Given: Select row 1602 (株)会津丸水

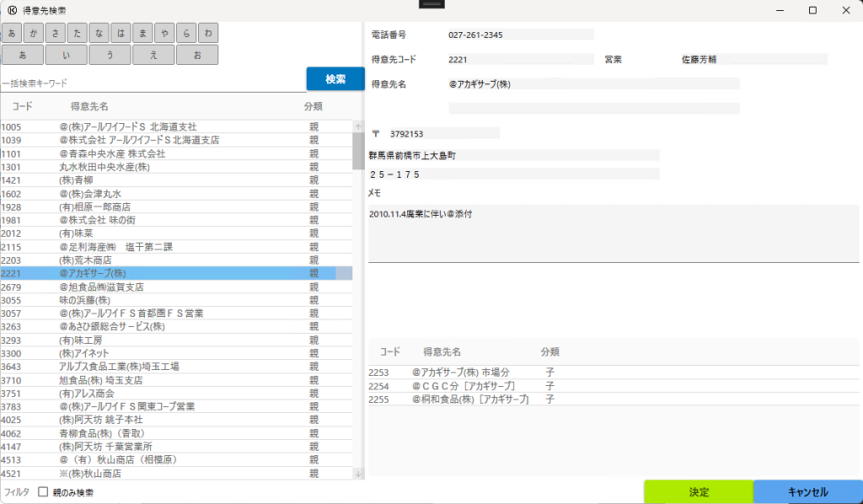Looking at the screenshot, I should tap(176, 194).
